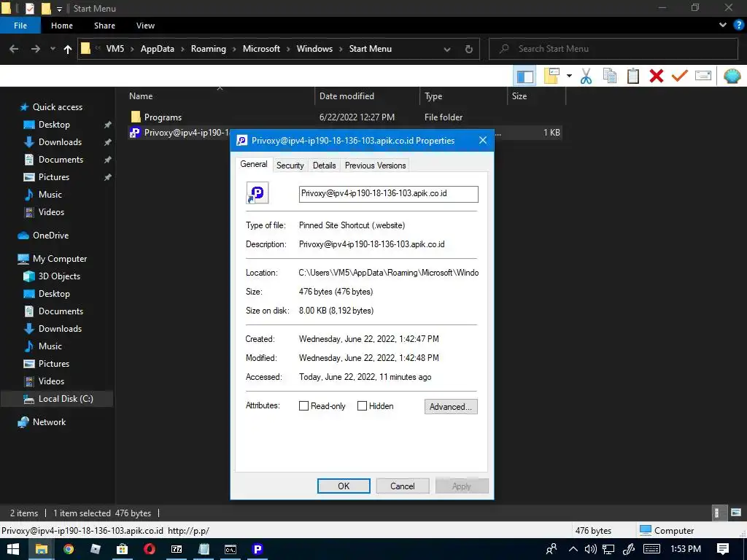Open the File menu
This screenshot has height=560, width=747.
pyautogui.click(x=20, y=26)
